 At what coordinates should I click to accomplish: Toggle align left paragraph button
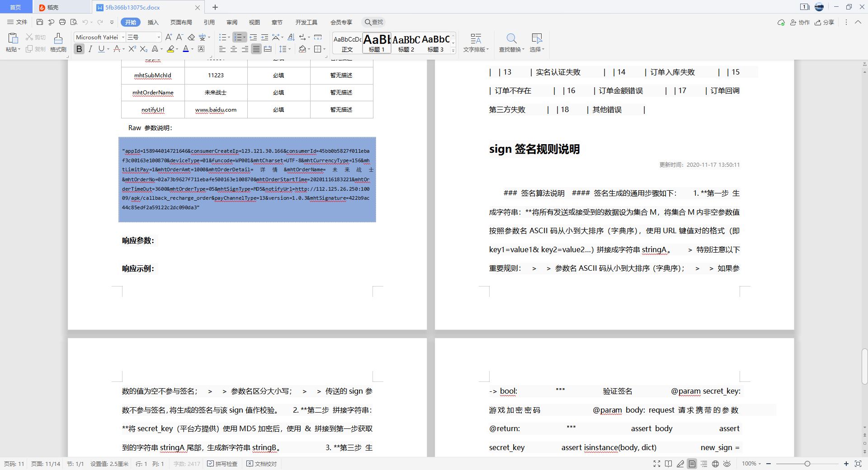[x=222, y=49]
